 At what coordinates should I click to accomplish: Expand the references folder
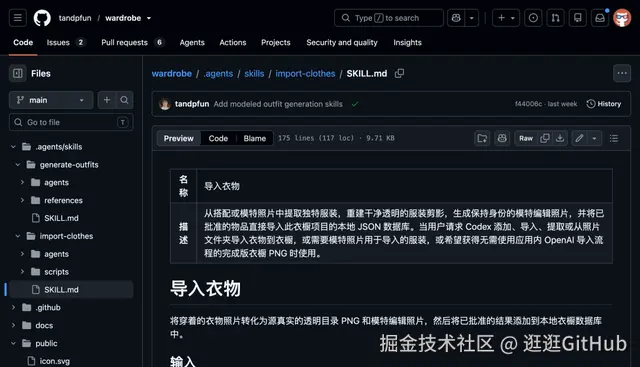(x=22, y=200)
